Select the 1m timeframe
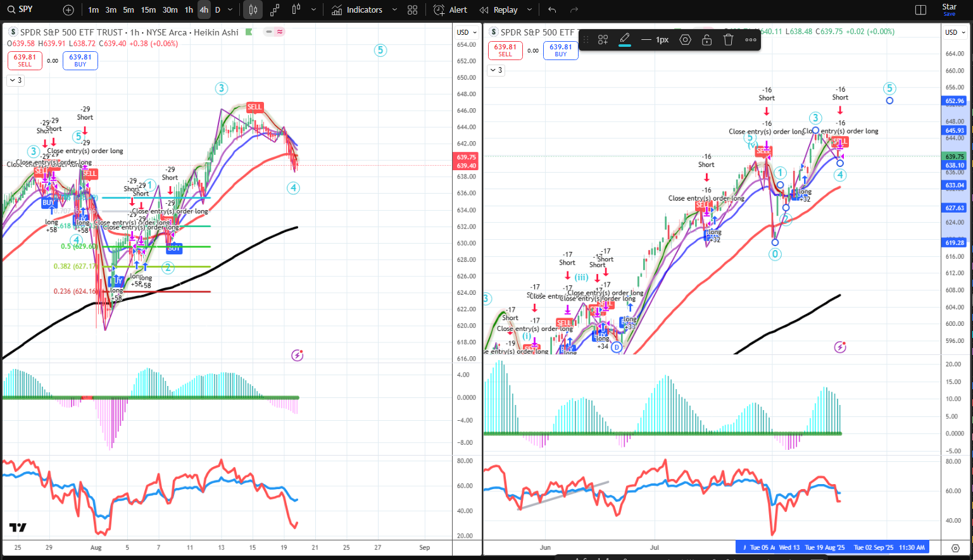This screenshot has width=973, height=560. pos(94,10)
